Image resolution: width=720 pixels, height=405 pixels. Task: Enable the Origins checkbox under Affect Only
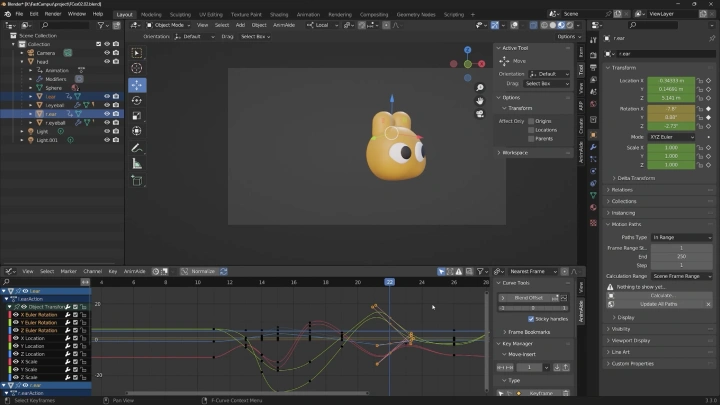point(531,121)
